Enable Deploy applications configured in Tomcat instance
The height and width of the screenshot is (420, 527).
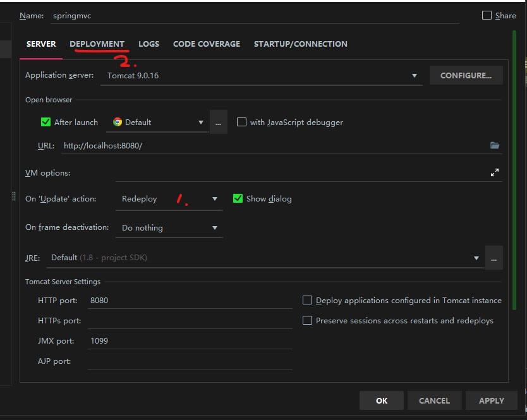point(307,300)
